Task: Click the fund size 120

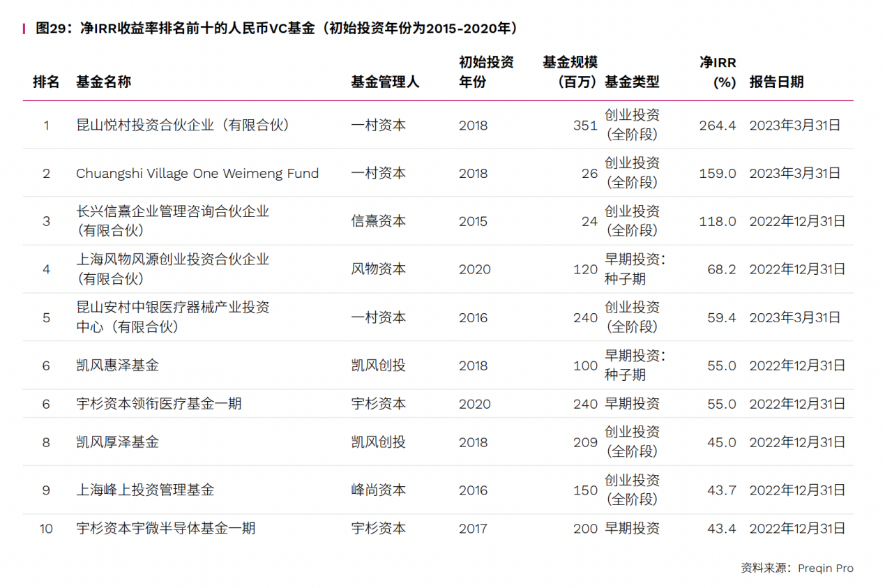Action: pos(586,269)
